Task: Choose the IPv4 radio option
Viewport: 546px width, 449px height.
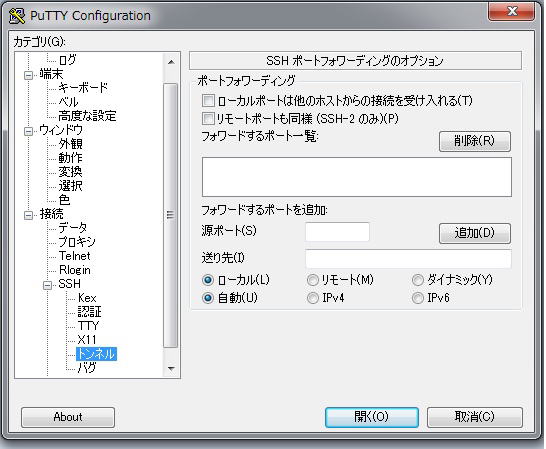Action: [x=313, y=298]
